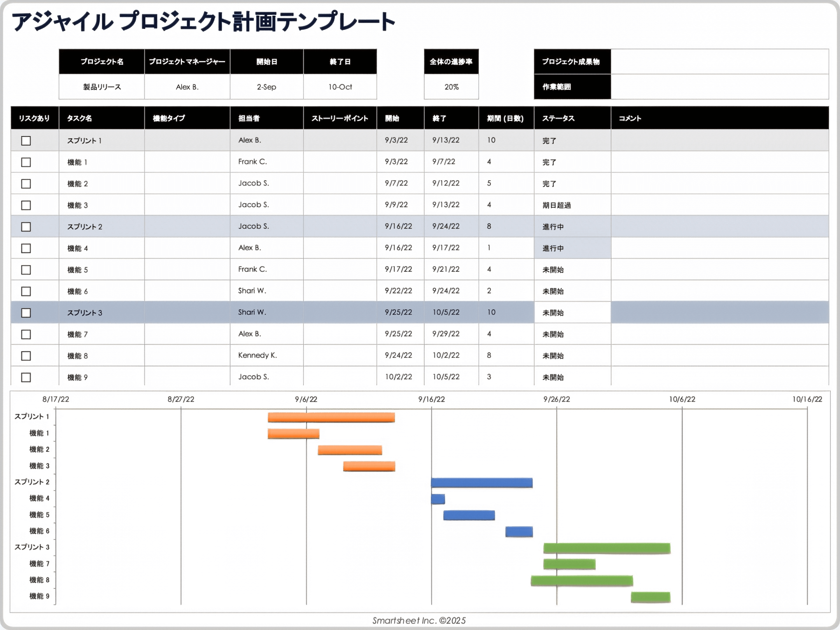Select the small blue 機能 4 Gantt bar
The image size is (840, 630).
click(x=438, y=499)
